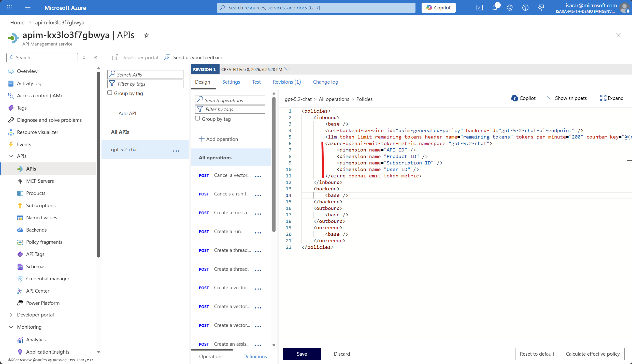Launch Cloud Shell from top bar
Viewport: 632px width, 364px height.
tap(479, 8)
